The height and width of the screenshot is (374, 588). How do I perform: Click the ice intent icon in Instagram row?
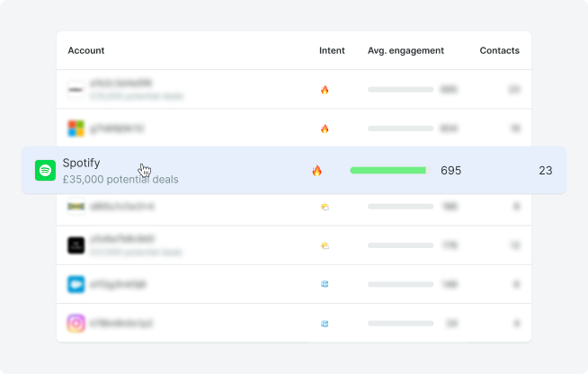coord(325,323)
